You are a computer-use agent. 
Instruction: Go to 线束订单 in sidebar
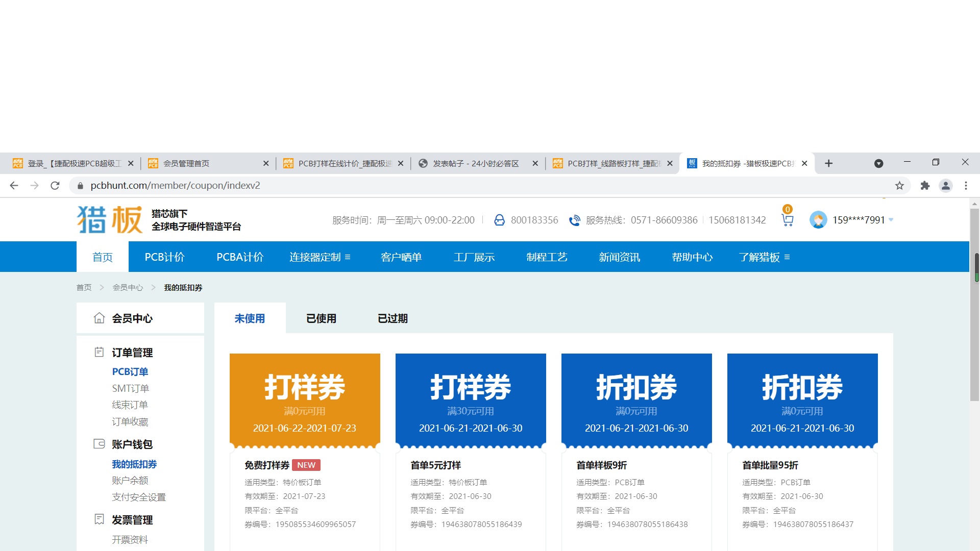[130, 405]
